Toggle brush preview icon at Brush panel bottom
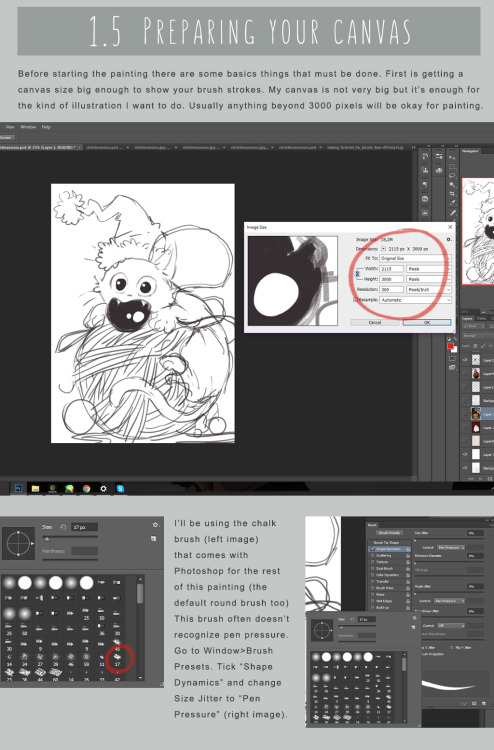 pos(464,703)
